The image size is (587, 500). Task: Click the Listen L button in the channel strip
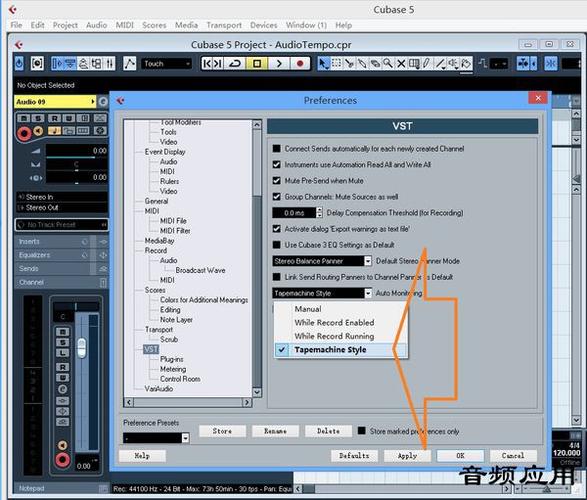pos(63,353)
